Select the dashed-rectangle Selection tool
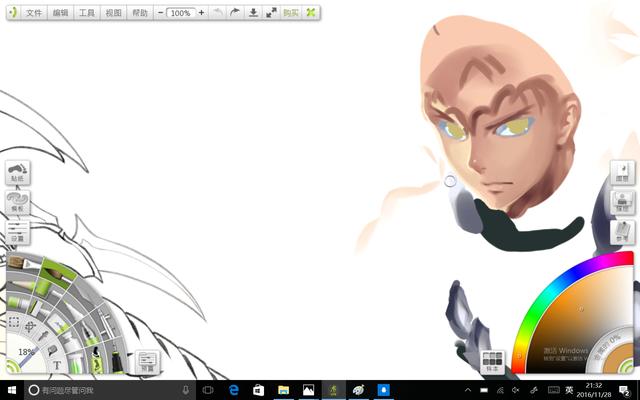 [14, 323]
